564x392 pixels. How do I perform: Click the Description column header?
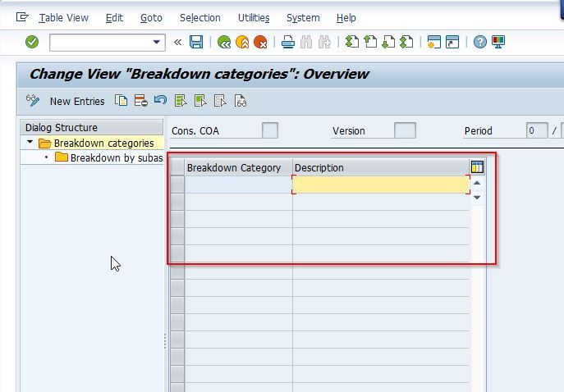(x=381, y=167)
